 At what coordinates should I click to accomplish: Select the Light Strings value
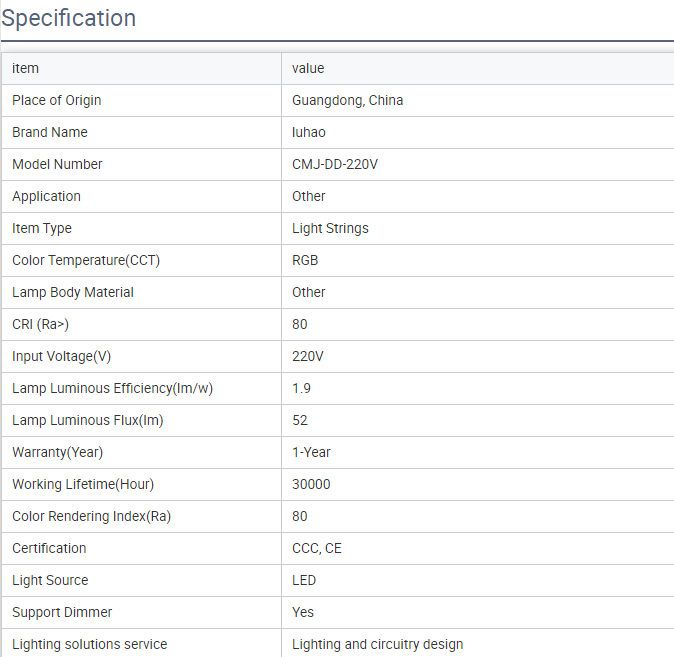[x=330, y=228]
